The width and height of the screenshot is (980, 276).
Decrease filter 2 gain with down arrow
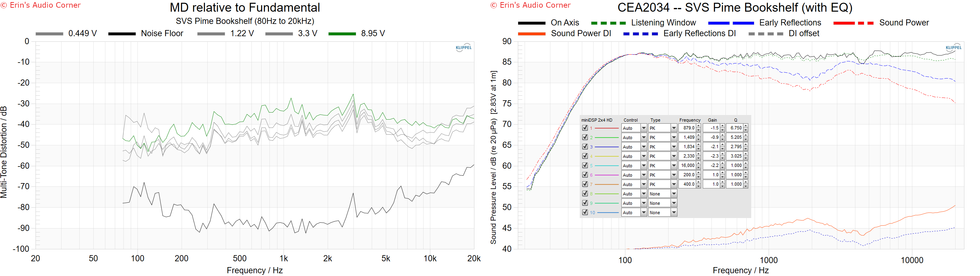tap(722, 139)
